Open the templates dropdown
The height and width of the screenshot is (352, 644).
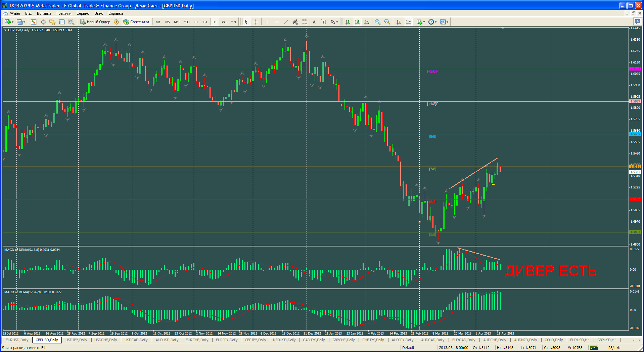(x=444, y=22)
